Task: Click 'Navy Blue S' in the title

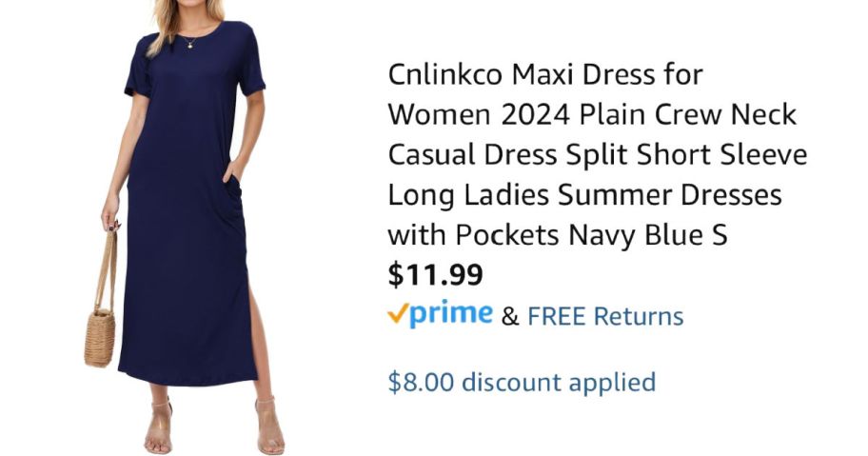Action: click(x=648, y=234)
